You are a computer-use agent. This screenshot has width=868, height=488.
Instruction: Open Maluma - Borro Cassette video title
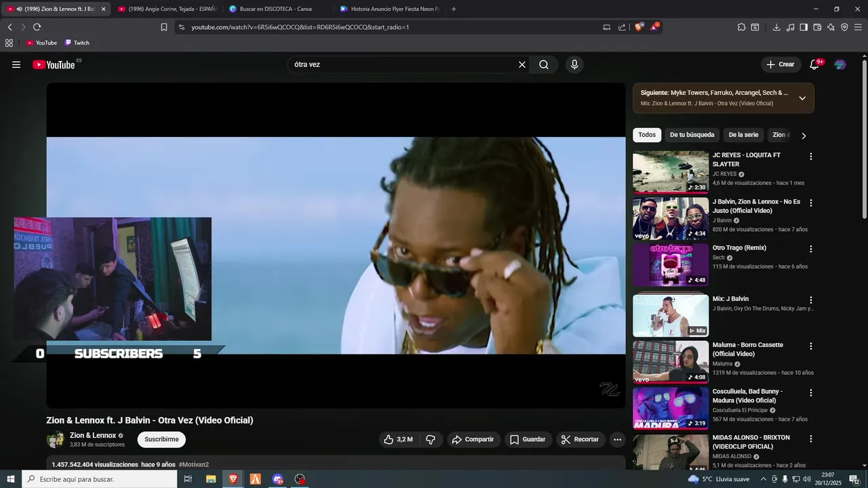pos(748,350)
